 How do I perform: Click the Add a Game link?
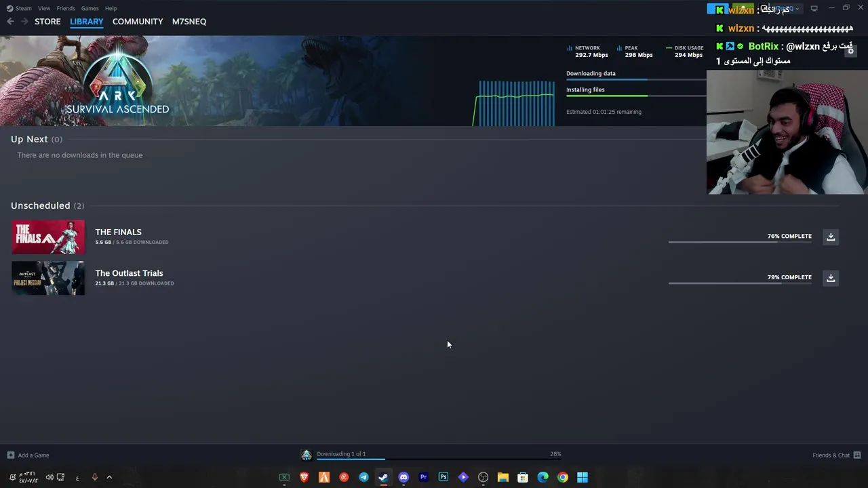tap(33, 455)
